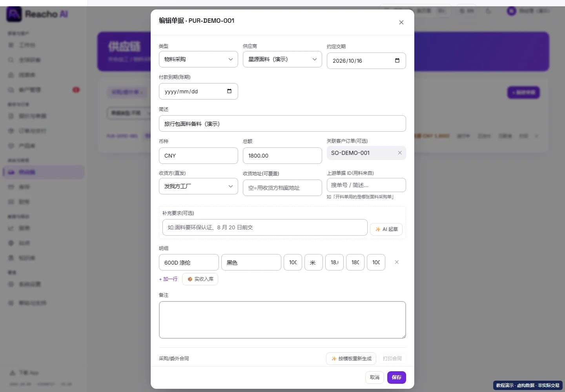
Task: Click the quantity field between 黑色 and 米
Action: coord(293,262)
